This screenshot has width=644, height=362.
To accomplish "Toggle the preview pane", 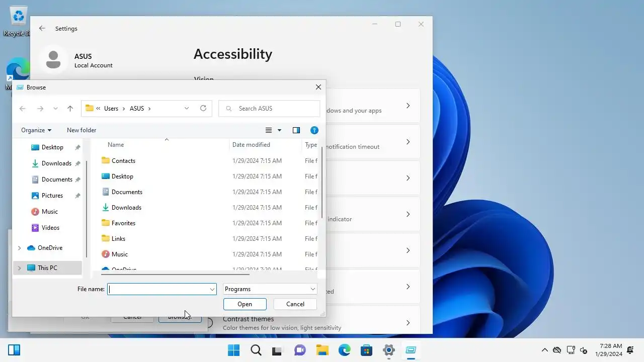I will (296, 130).
